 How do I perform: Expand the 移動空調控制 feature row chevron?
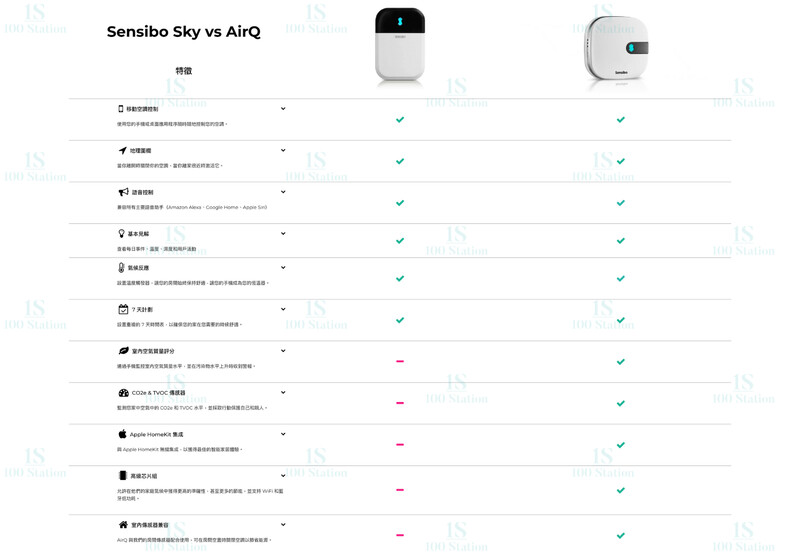pyautogui.click(x=283, y=109)
